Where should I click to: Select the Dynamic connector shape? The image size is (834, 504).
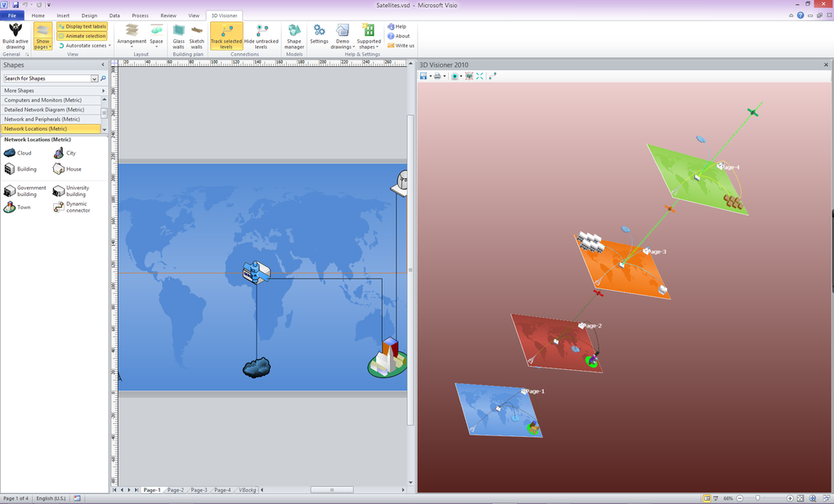click(x=72, y=207)
